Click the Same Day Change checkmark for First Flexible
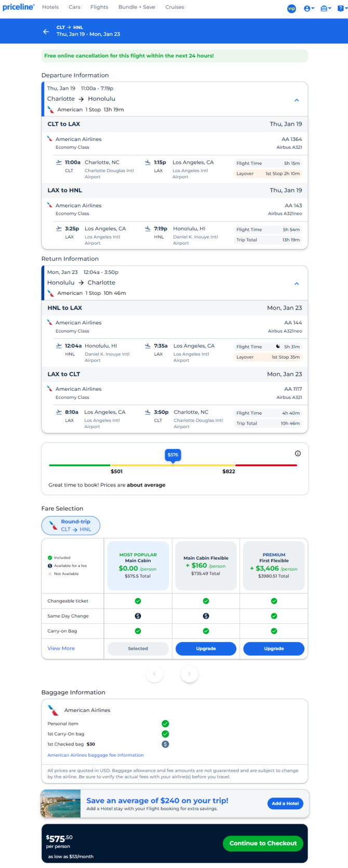Viewport: 348px width, 868px height. (274, 616)
